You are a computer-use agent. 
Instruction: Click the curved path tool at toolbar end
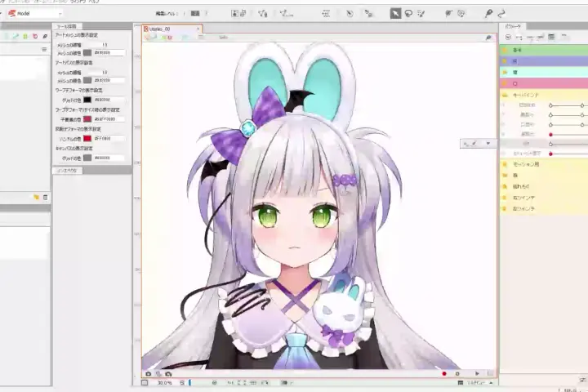click(x=501, y=14)
